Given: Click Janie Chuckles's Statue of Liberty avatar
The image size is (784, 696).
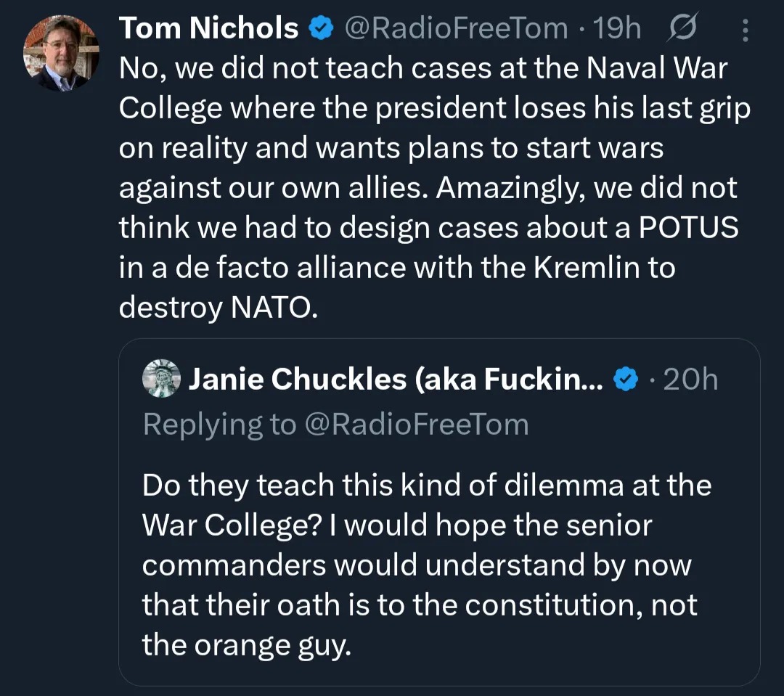Looking at the screenshot, I should 161,378.
